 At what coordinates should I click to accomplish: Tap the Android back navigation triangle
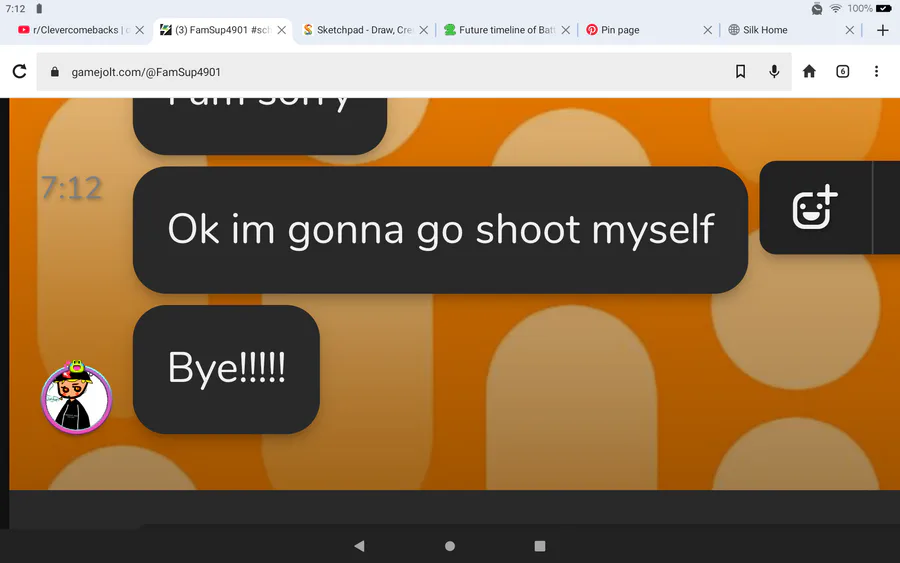(x=359, y=546)
